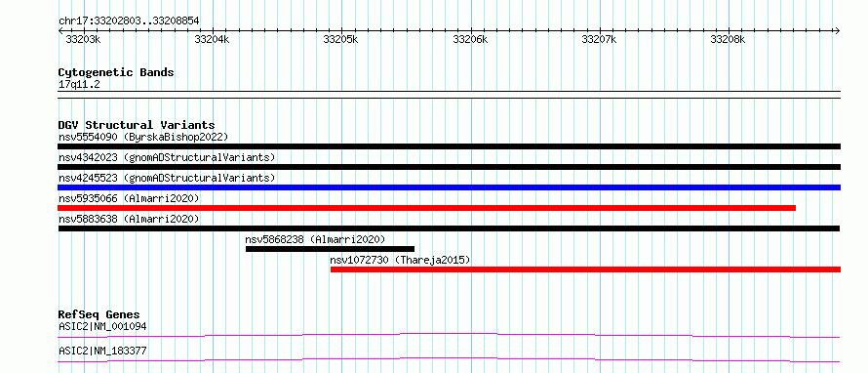Click the ASIC2|NM_183377 gene label
This screenshot has width=868, height=373.
tap(103, 351)
